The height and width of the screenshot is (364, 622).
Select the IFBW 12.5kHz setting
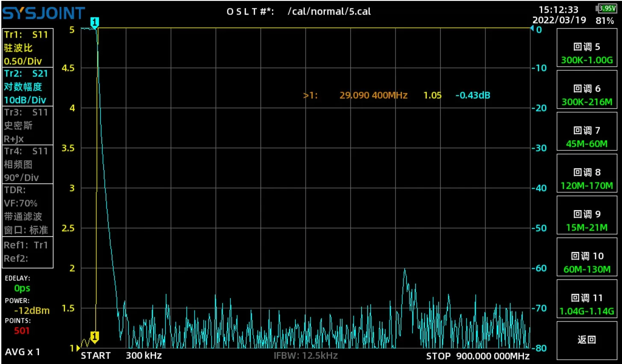[305, 355]
